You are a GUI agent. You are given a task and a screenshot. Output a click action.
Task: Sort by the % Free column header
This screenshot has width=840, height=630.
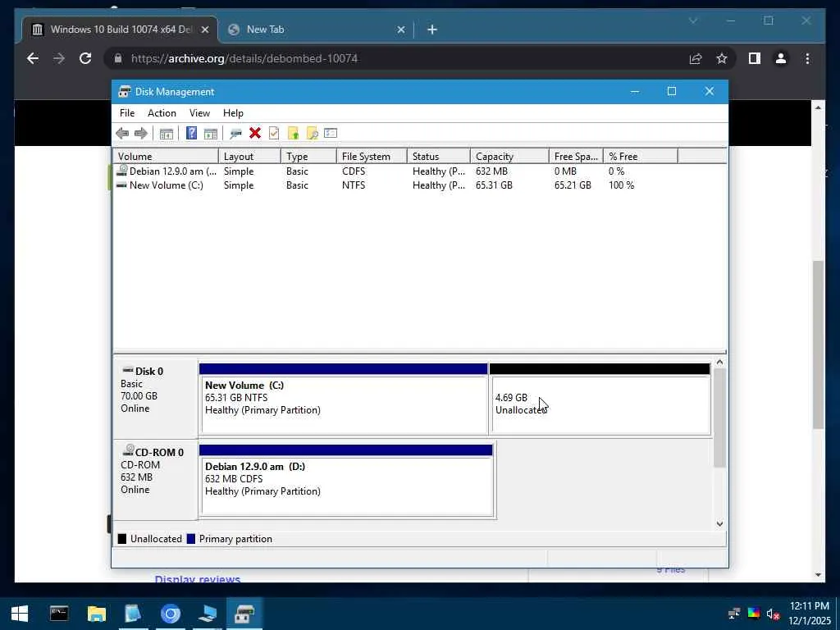(x=641, y=157)
